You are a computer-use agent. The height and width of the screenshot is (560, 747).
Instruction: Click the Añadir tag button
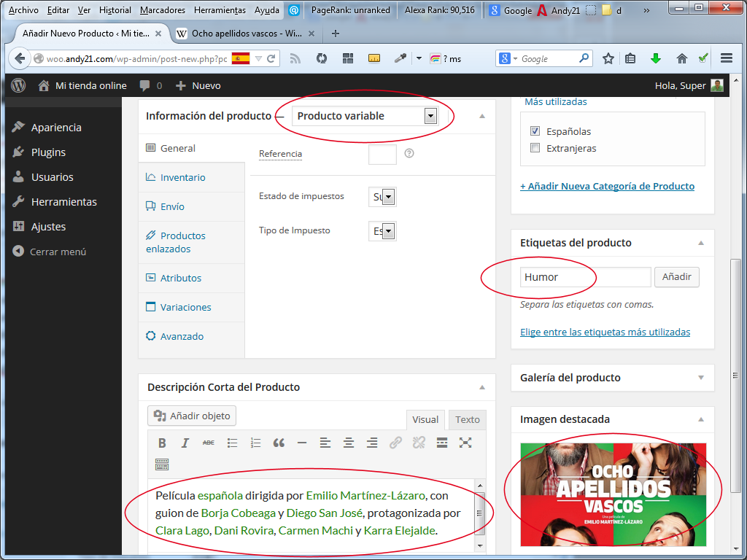click(676, 276)
